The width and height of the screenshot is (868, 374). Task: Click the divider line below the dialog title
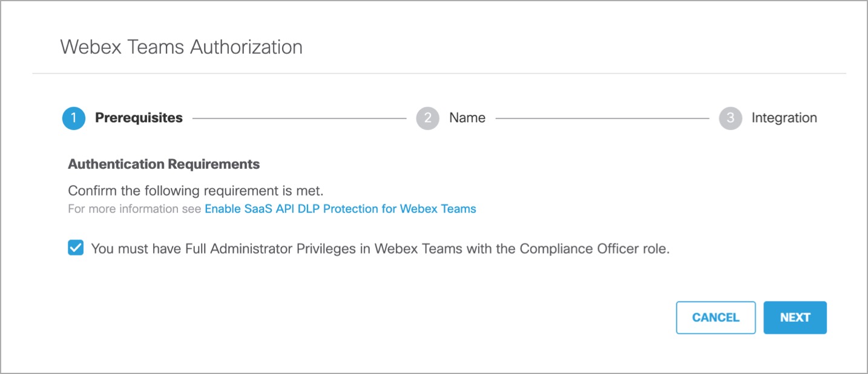[x=439, y=74]
